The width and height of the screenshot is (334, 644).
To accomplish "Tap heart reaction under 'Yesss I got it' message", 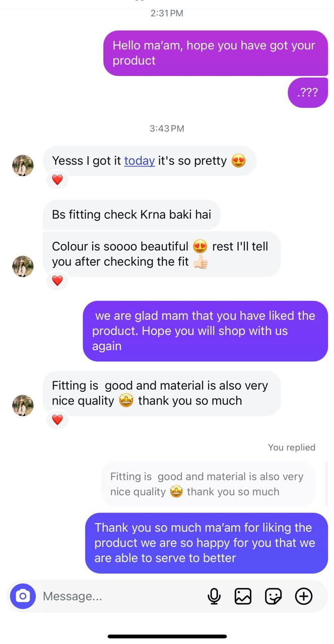I will 57,180.
